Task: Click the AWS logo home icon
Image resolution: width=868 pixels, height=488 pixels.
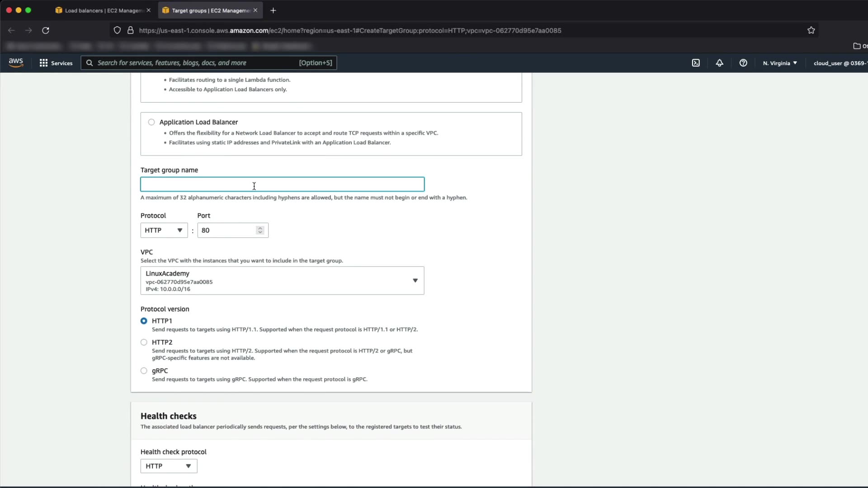Action: pyautogui.click(x=16, y=63)
